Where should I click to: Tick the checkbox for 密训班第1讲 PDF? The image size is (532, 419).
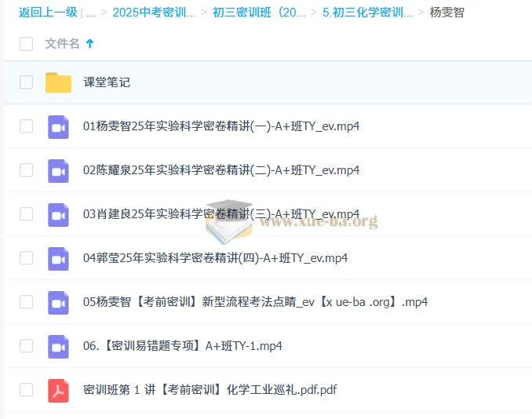[27, 390]
